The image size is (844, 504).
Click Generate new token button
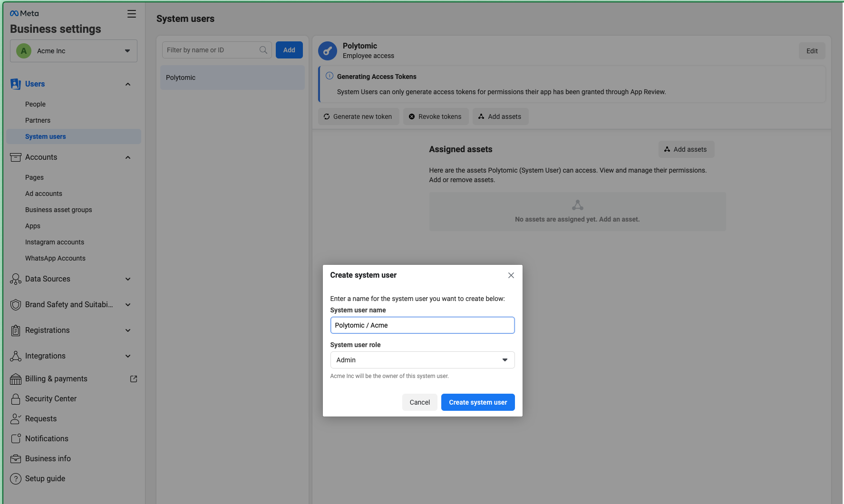[x=359, y=116]
